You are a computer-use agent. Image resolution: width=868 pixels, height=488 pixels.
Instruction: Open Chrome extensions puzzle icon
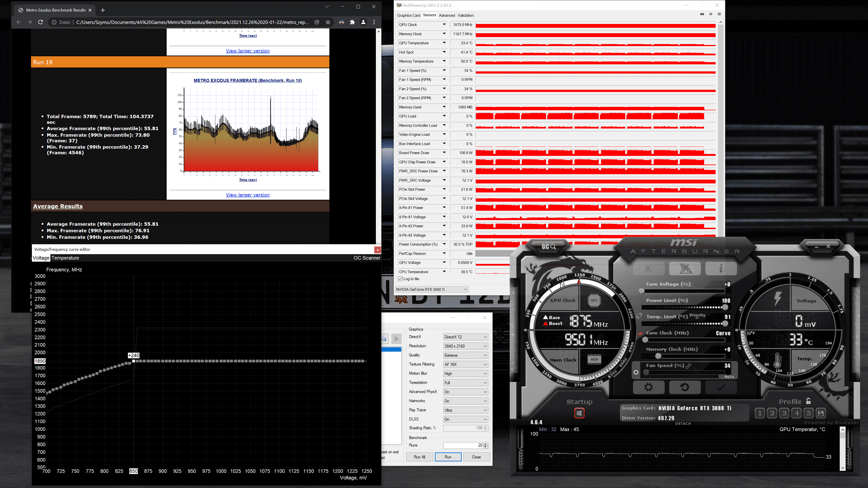point(352,22)
